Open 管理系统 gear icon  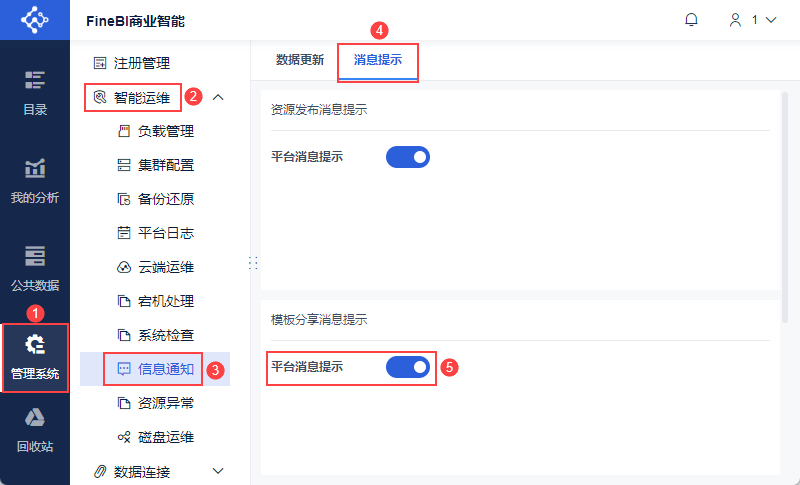(x=35, y=344)
